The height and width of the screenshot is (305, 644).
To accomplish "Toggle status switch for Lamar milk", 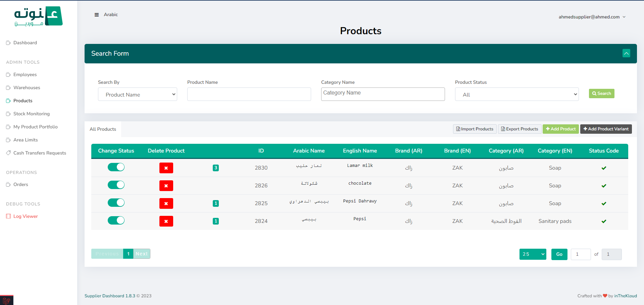I will tap(116, 167).
